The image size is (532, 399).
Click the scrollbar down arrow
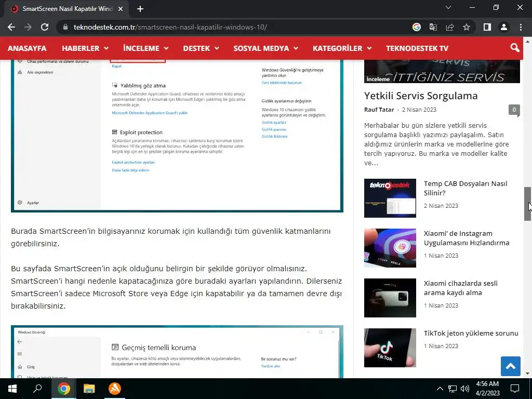(527, 374)
